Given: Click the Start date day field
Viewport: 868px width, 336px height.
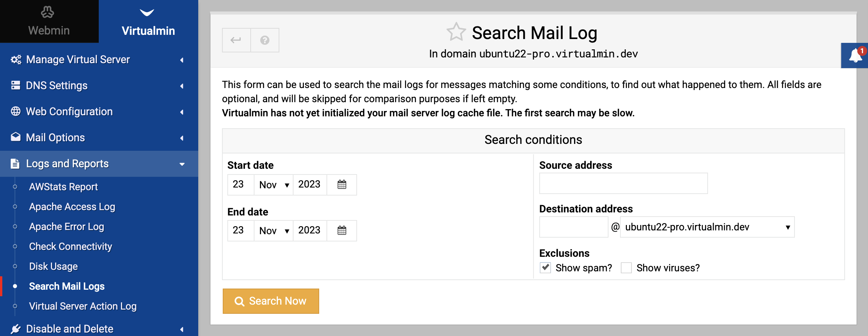Looking at the screenshot, I should [241, 184].
